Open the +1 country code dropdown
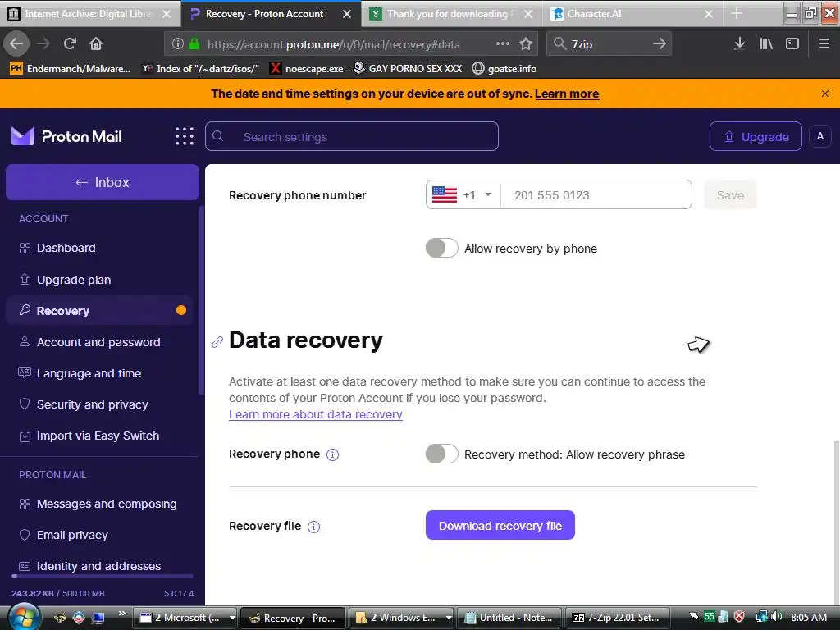Image resolution: width=840 pixels, height=630 pixels. 464,194
